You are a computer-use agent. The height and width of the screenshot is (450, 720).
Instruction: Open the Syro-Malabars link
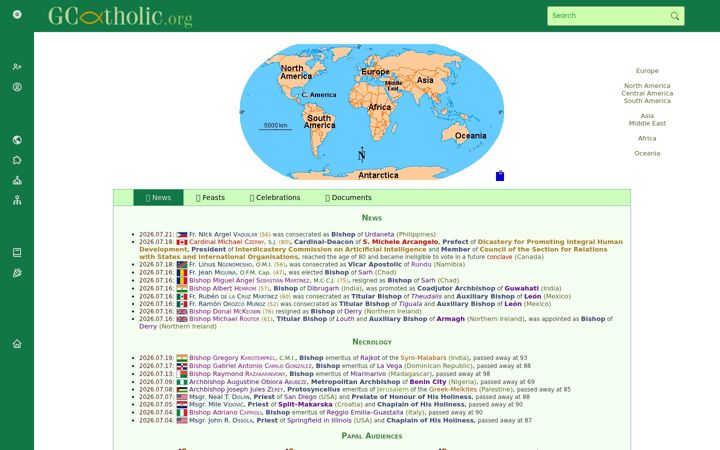423,358
